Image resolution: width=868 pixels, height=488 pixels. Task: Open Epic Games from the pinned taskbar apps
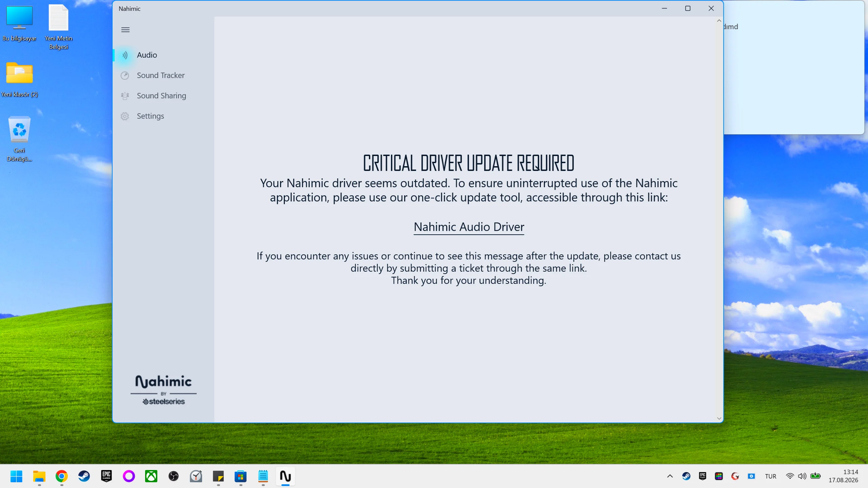106,476
